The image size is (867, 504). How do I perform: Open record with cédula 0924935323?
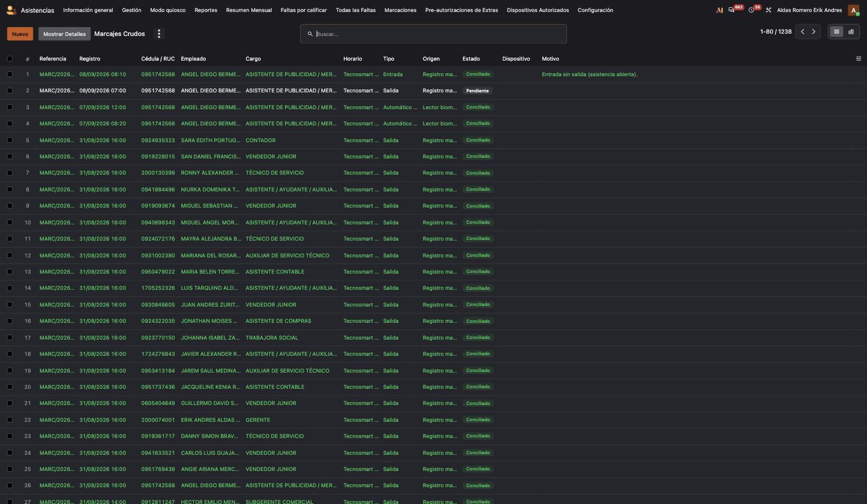pyautogui.click(x=158, y=140)
